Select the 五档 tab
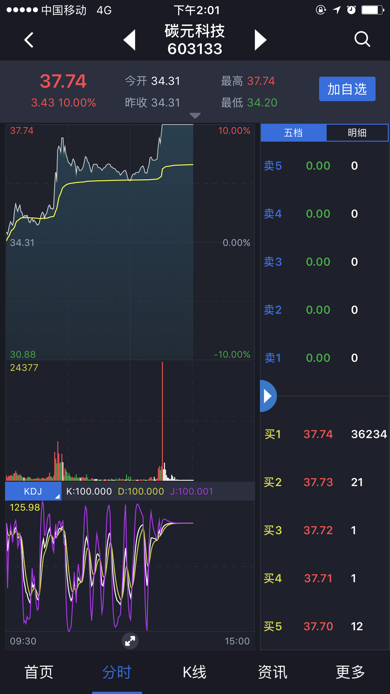Screen dimensions: 390x694 coord(293,133)
